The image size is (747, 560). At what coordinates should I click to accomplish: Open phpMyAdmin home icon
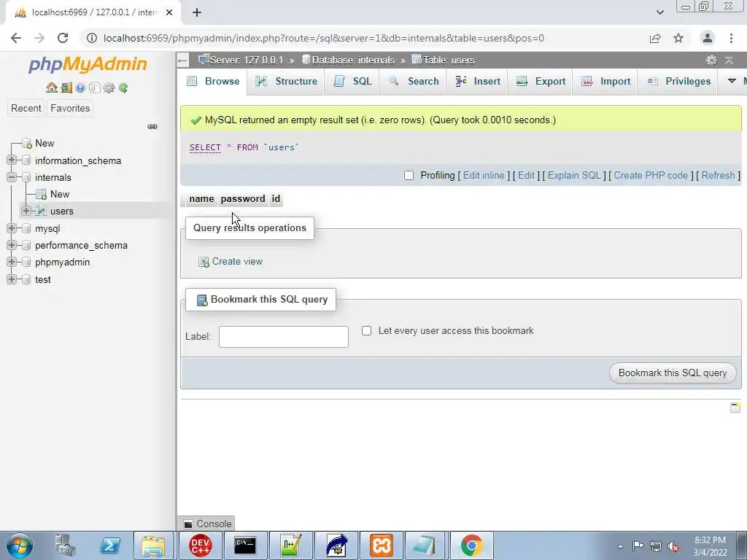pos(52,87)
